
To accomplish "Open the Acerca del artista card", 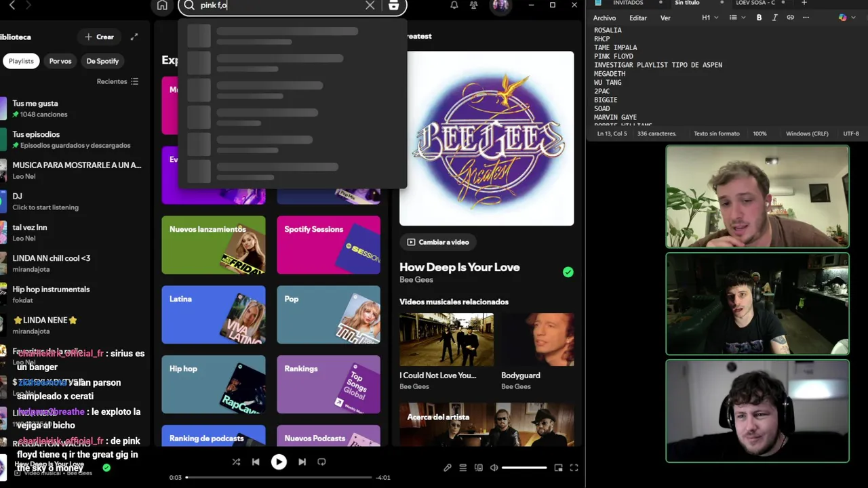I will (x=486, y=425).
